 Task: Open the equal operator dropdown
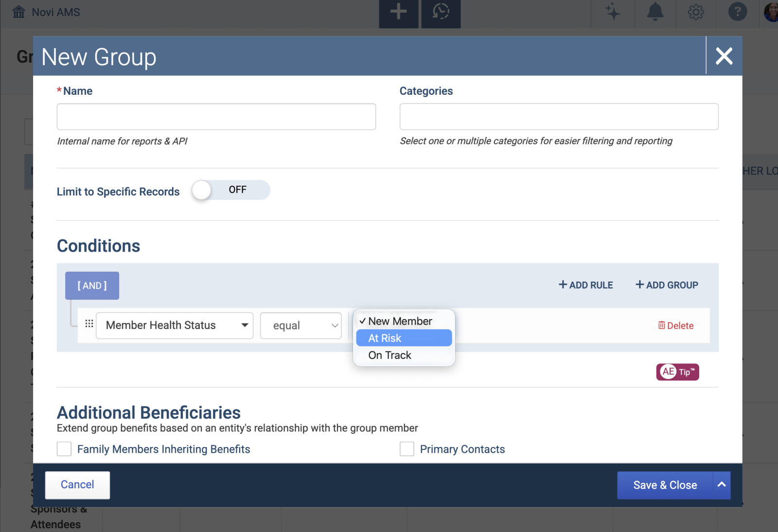[x=301, y=326]
